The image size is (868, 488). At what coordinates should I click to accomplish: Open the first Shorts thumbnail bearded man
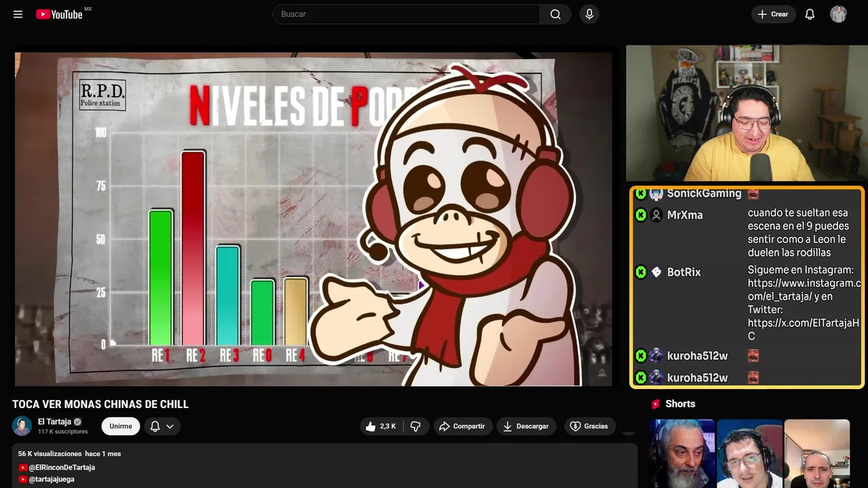682,453
